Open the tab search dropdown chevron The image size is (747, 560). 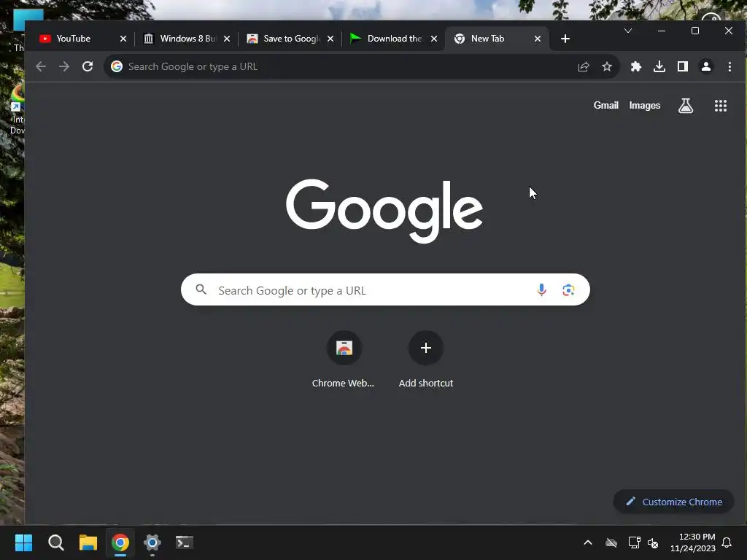point(628,31)
